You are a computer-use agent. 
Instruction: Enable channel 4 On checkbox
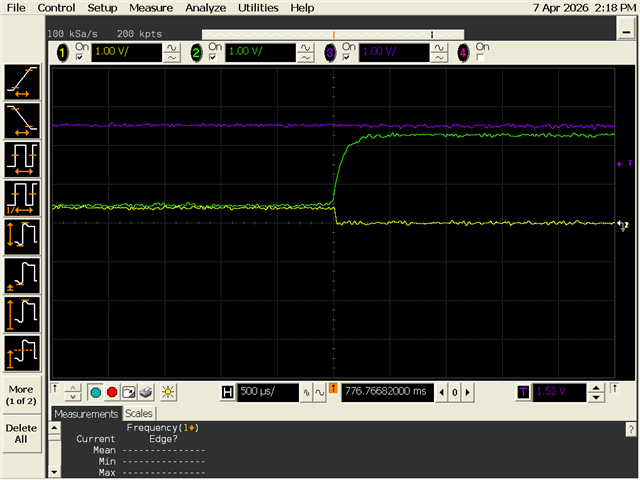click(480, 58)
